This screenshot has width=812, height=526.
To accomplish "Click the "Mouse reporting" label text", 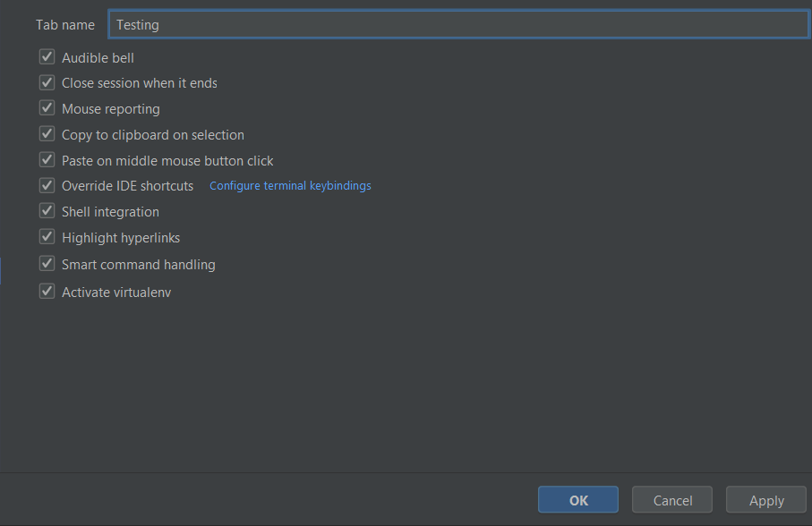I will [x=111, y=109].
